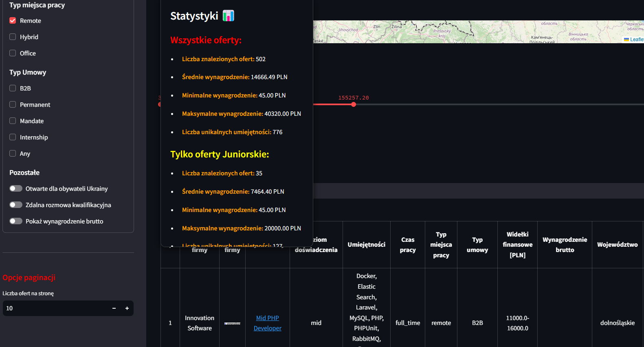Click 'Maksymalne wynagrodzenie: 20000.00 PLN' junior statistic
Screen dimensions: 644x347
242,228
